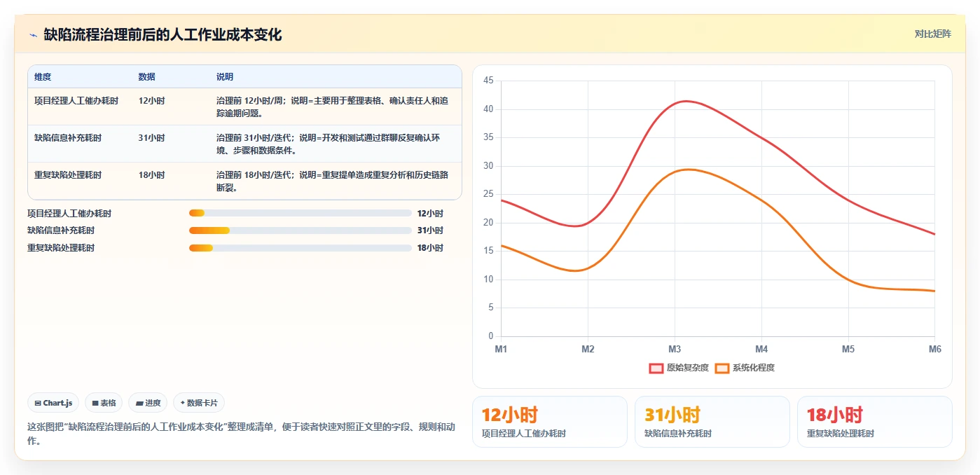Click the orange line peak near M3
This screenshot has height=475, width=980.
coord(689,170)
